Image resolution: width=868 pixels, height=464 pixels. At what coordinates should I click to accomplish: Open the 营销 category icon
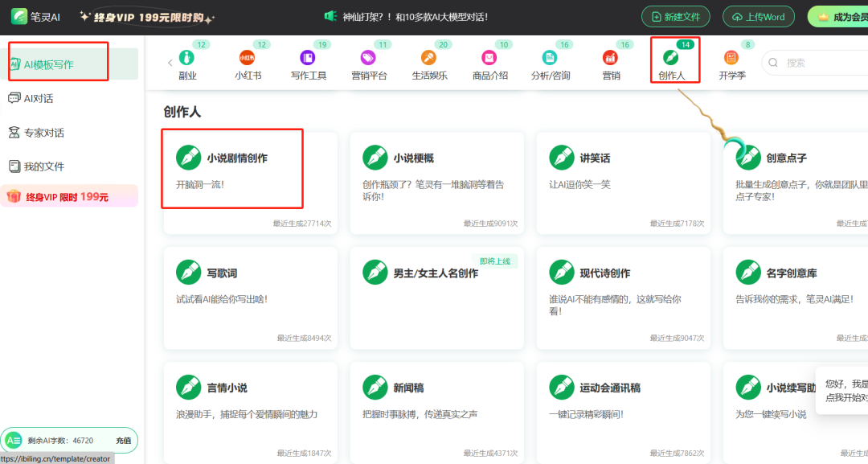[x=610, y=56]
